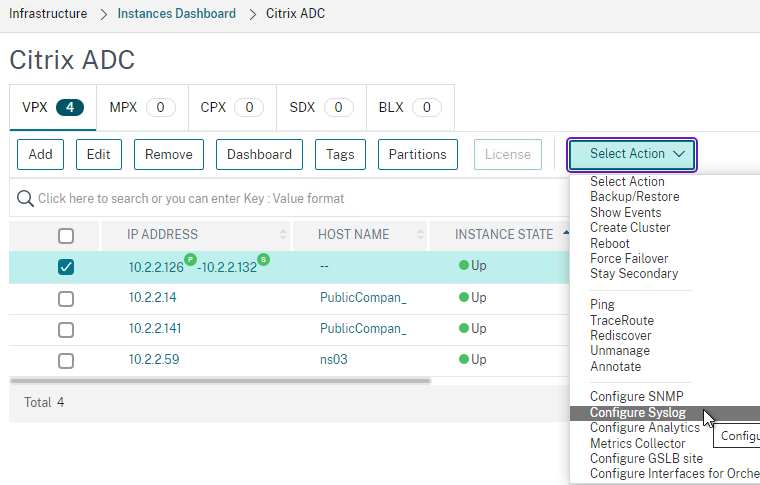Choose Force Failover from the action list
The height and width of the screenshot is (485, 760).
click(x=629, y=258)
